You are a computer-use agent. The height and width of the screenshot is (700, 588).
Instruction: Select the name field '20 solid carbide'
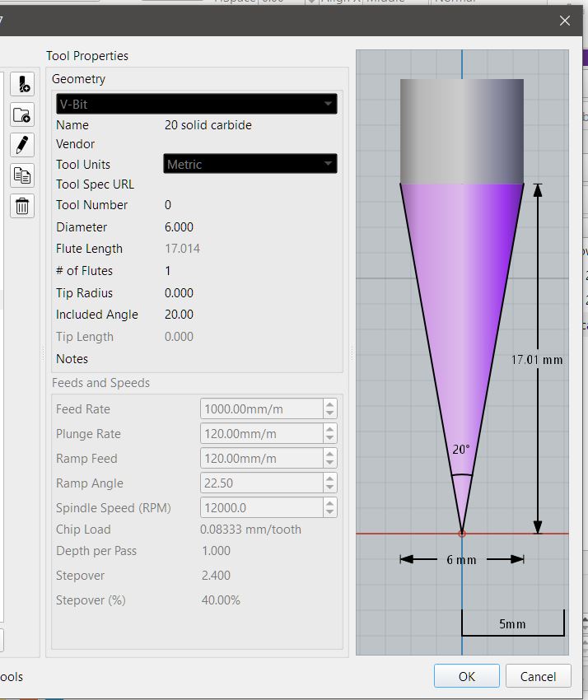tap(208, 125)
